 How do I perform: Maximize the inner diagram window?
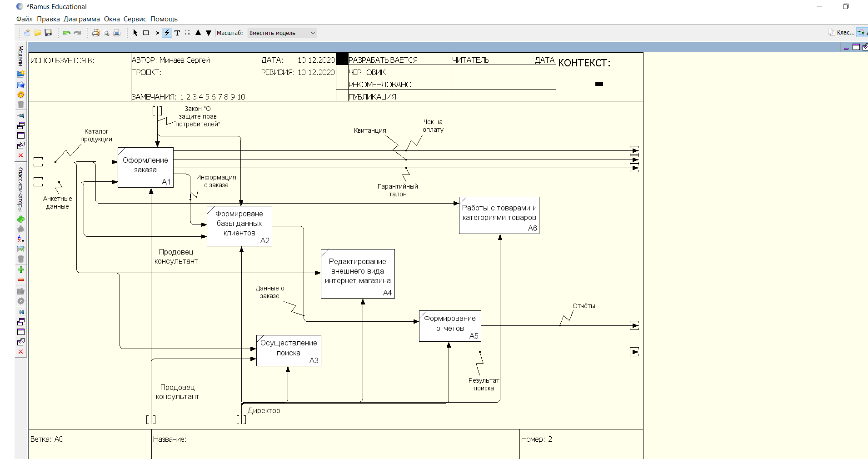[x=856, y=47]
